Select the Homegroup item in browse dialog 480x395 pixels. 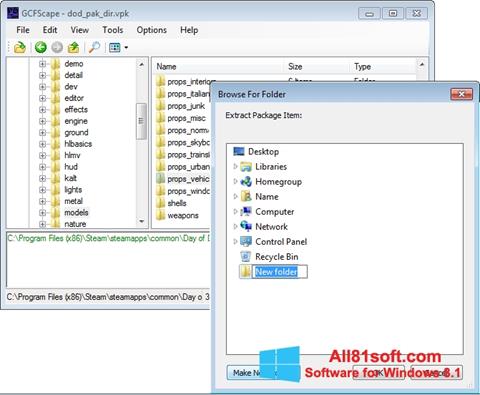(x=278, y=182)
